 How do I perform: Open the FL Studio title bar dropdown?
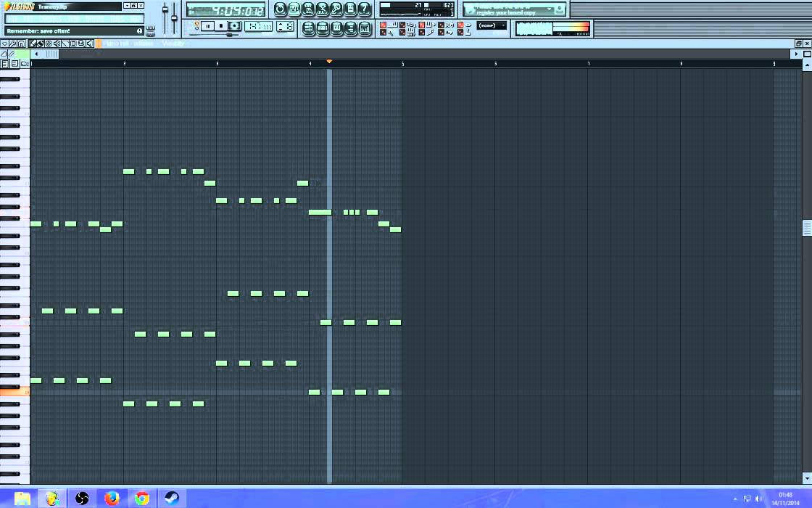[x=128, y=5]
